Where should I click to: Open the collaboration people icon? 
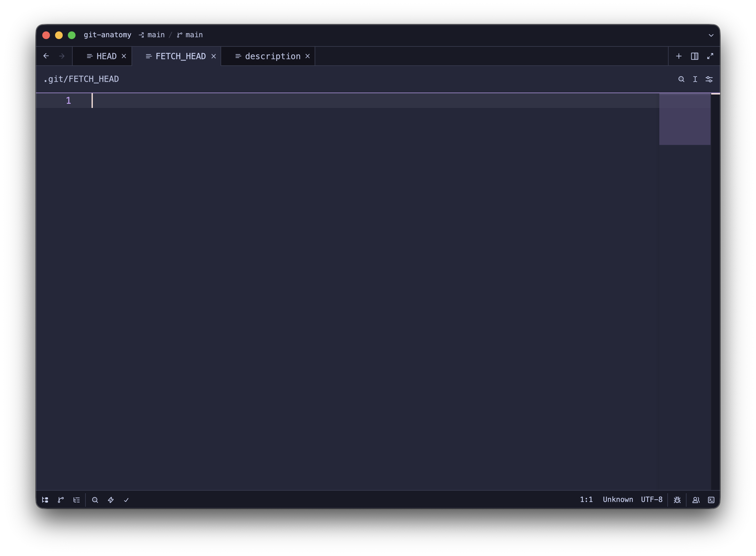696,500
